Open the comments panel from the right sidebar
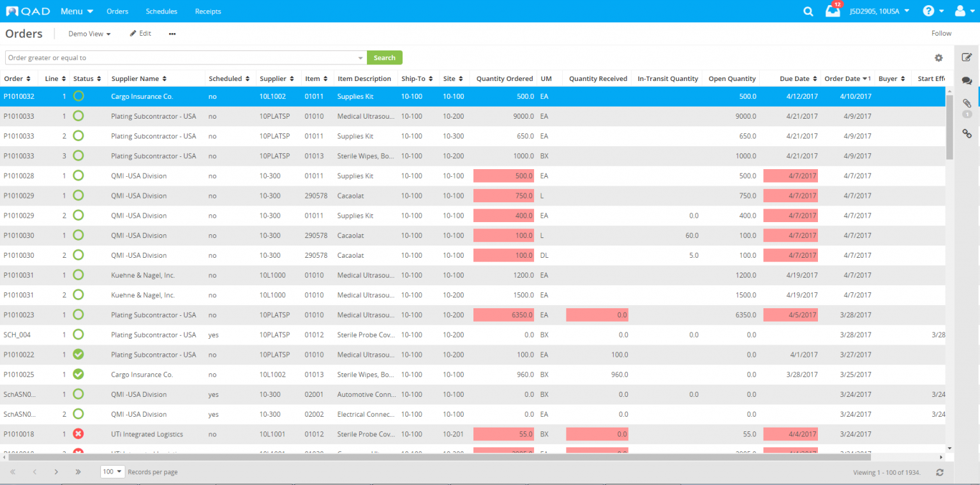This screenshot has width=980, height=485. pyautogui.click(x=967, y=81)
